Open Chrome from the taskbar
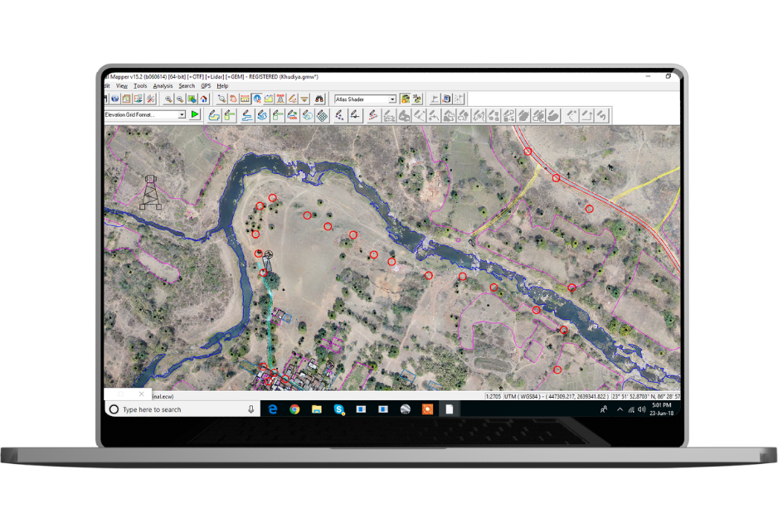This screenshot has width=778, height=532. [294, 409]
